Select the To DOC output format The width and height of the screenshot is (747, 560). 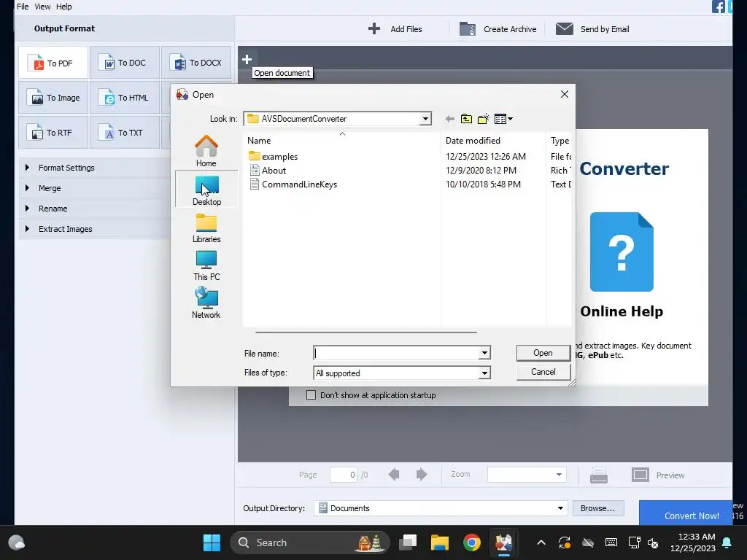(x=124, y=63)
